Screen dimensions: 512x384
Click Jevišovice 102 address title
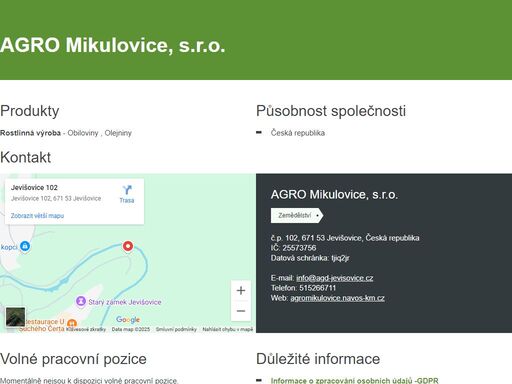(34, 188)
